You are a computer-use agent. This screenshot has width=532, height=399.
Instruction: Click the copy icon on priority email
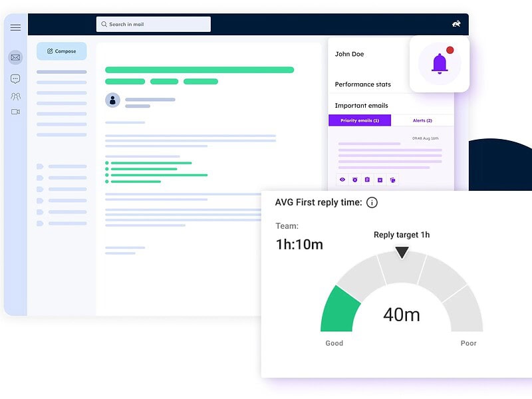[x=392, y=180]
